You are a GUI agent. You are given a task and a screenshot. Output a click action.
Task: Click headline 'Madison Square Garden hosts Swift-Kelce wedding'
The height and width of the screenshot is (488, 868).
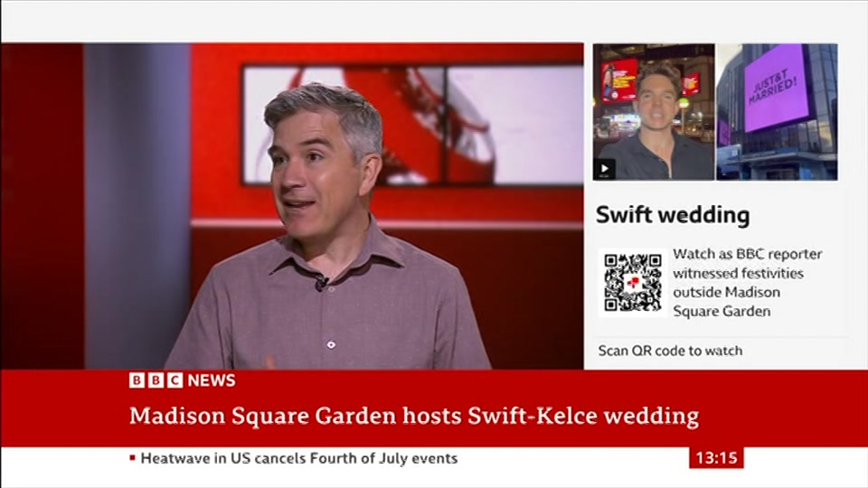414,416
